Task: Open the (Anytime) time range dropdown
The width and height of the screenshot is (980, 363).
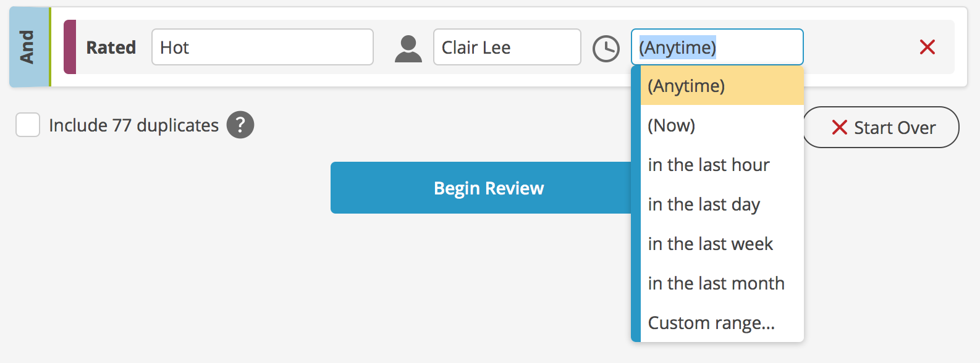Action: pos(717,47)
